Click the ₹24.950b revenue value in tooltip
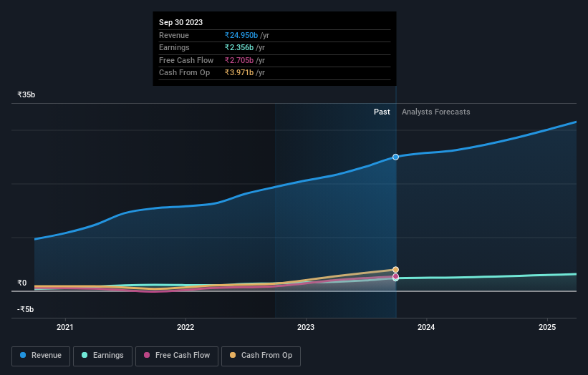This screenshot has height=375, width=588. pyautogui.click(x=241, y=35)
